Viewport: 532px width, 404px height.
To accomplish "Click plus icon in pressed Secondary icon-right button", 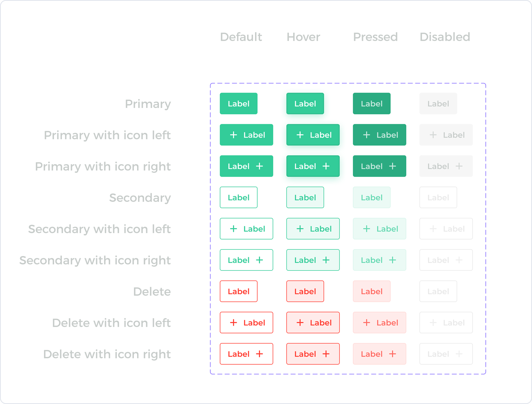I will pyautogui.click(x=392, y=260).
